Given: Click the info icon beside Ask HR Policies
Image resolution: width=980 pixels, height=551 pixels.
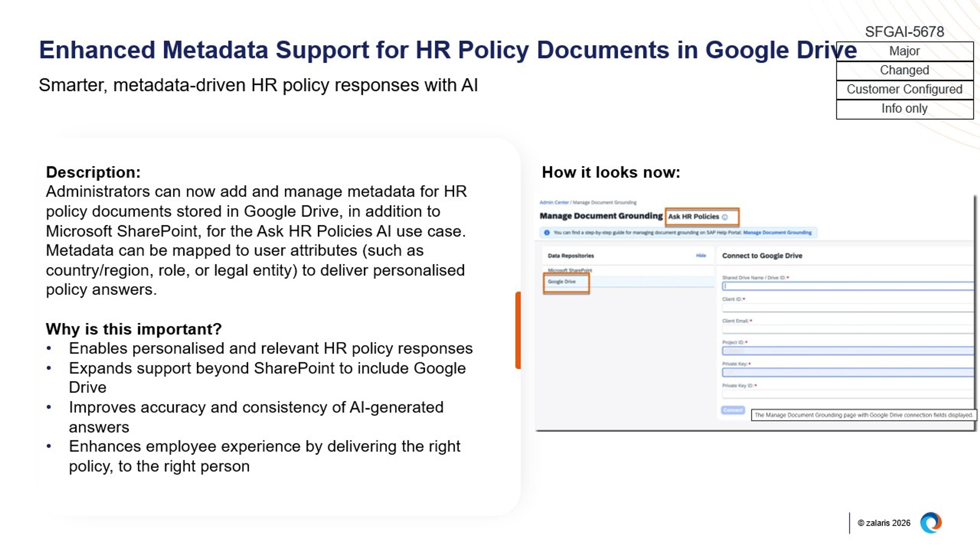Looking at the screenshot, I should (x=725, y=217).
